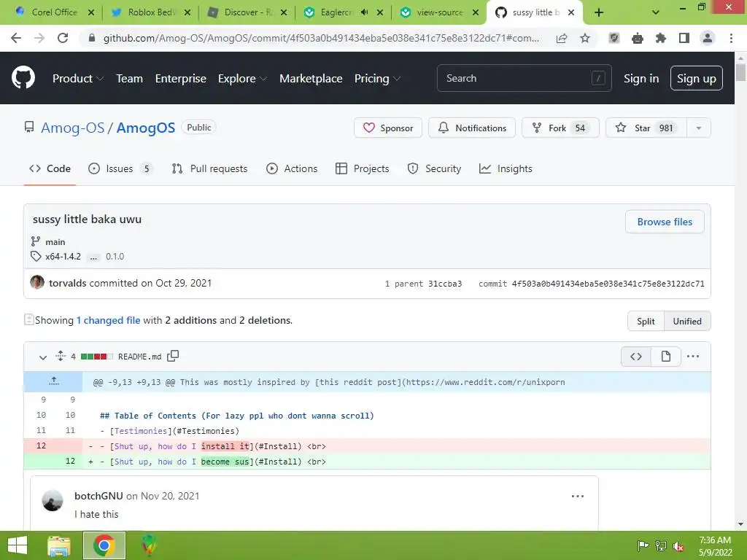
Task: Expand all lines of the README.md diff
Action: [x=60, y=356]
